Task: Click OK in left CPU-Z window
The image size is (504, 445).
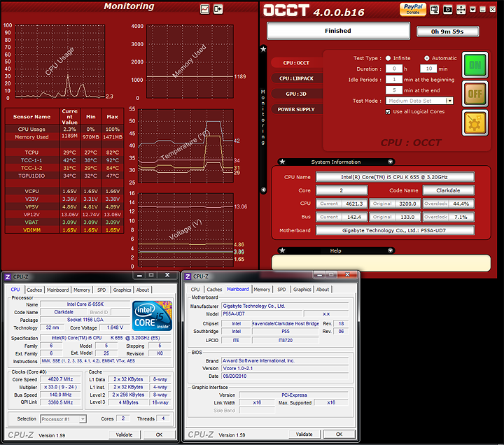Action: pyautogui.click(x=159, y=435)
